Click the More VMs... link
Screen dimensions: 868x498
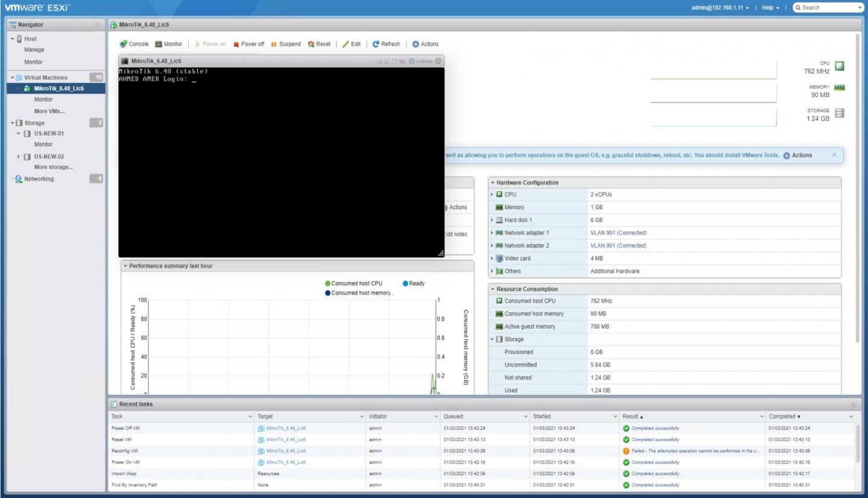[x=49, y=111]
